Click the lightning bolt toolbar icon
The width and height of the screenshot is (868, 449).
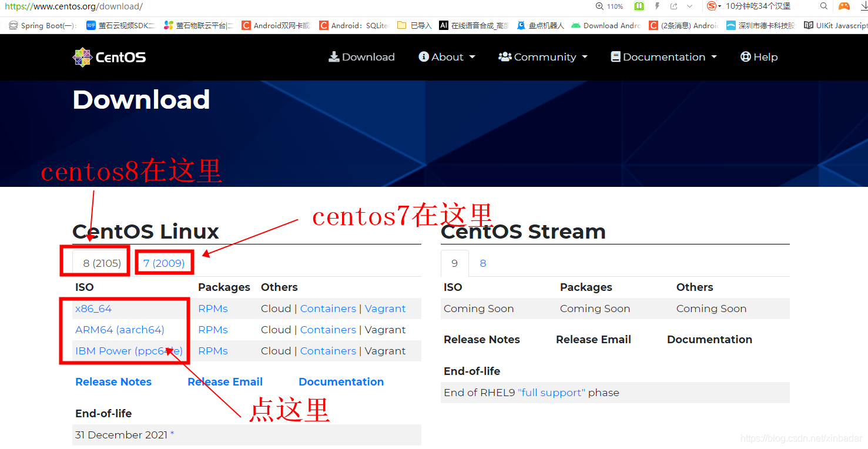tap(657, 6)
